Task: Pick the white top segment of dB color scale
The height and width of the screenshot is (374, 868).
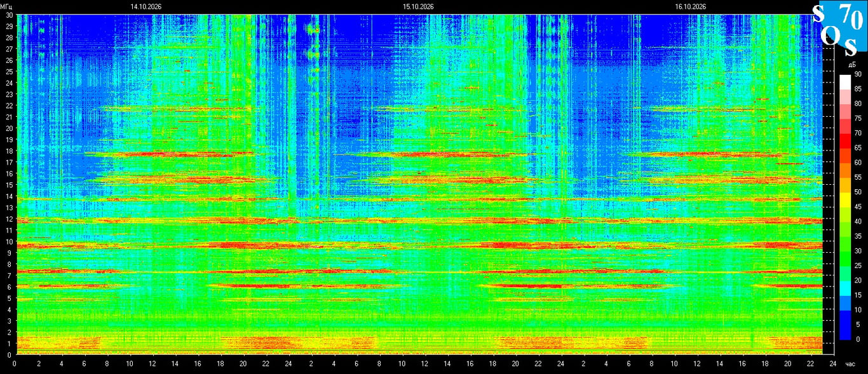Action: (844, 82)
